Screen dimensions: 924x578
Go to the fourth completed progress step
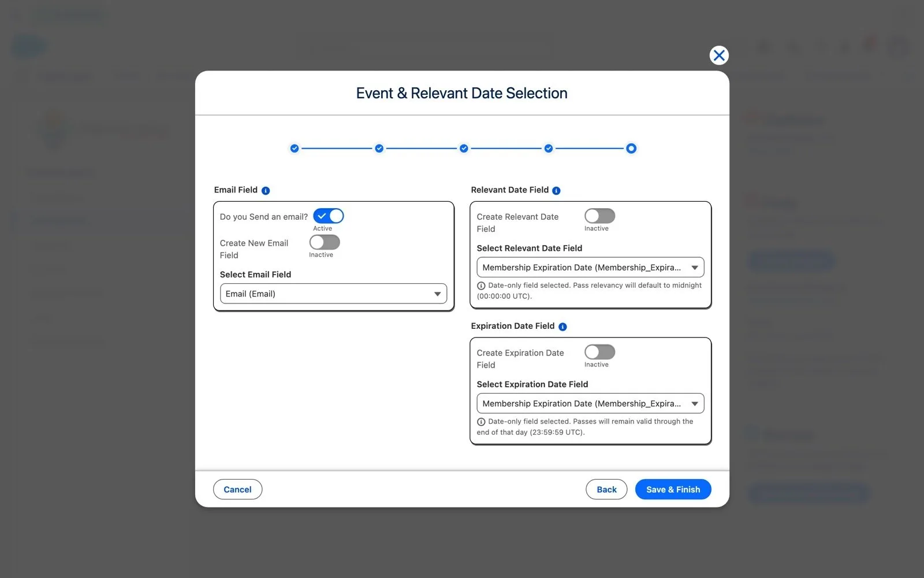(x=549, y=149)
